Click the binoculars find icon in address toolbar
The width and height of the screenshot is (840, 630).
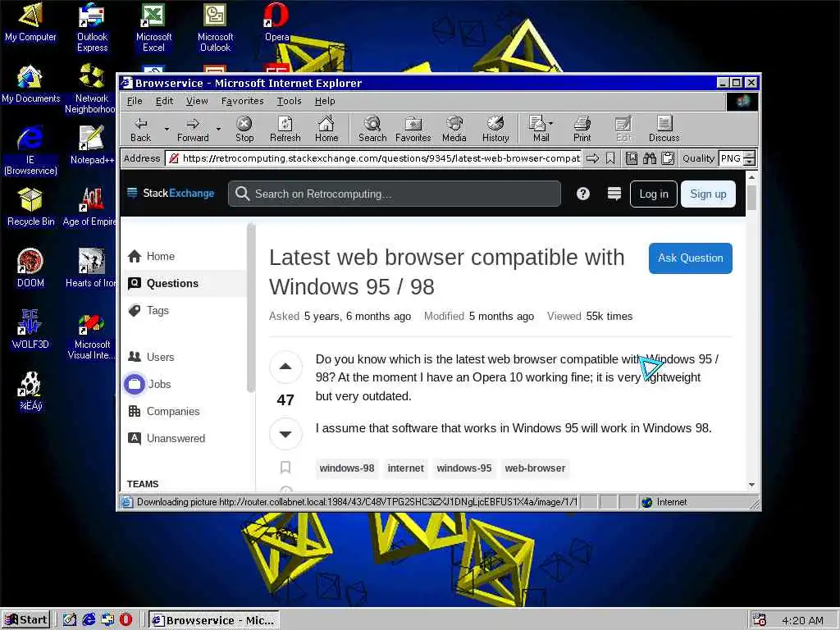click(x=650, y=158)
